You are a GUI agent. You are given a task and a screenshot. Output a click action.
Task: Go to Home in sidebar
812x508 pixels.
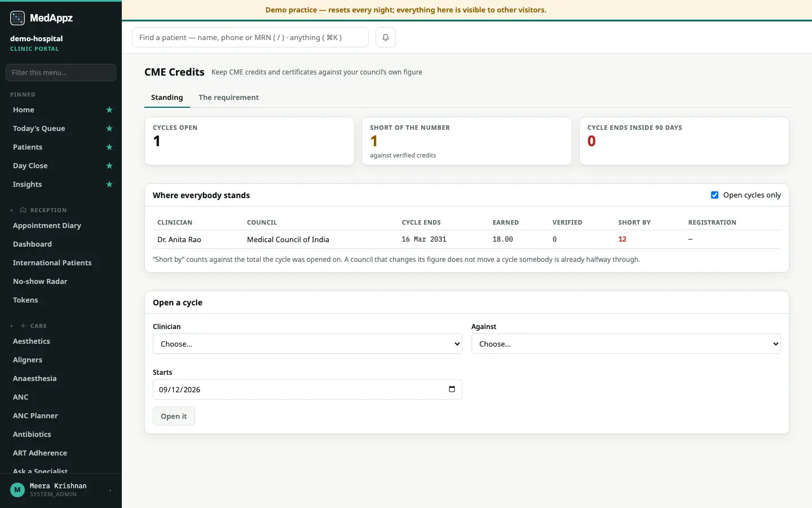tap(24, 110)
